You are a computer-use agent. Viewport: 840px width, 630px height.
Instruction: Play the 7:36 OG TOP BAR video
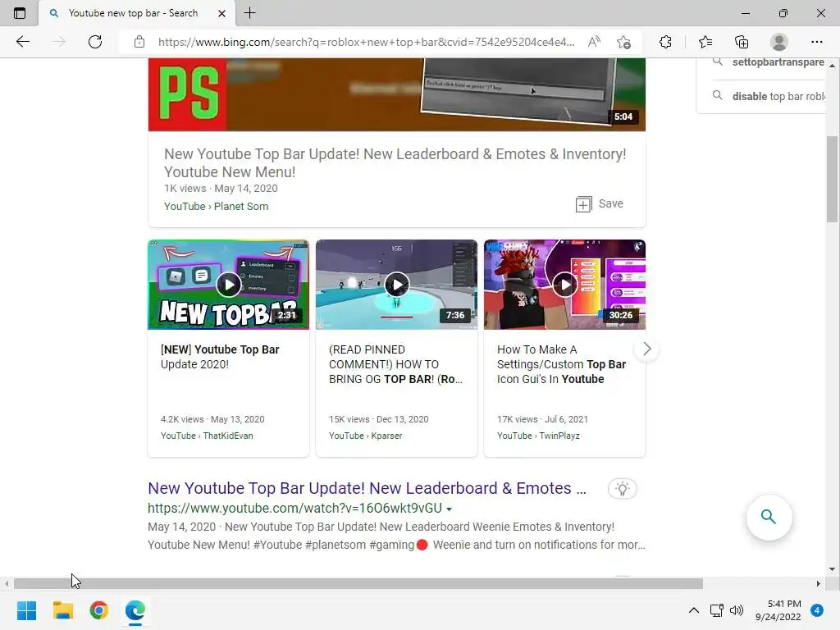[x=396, y=285]
